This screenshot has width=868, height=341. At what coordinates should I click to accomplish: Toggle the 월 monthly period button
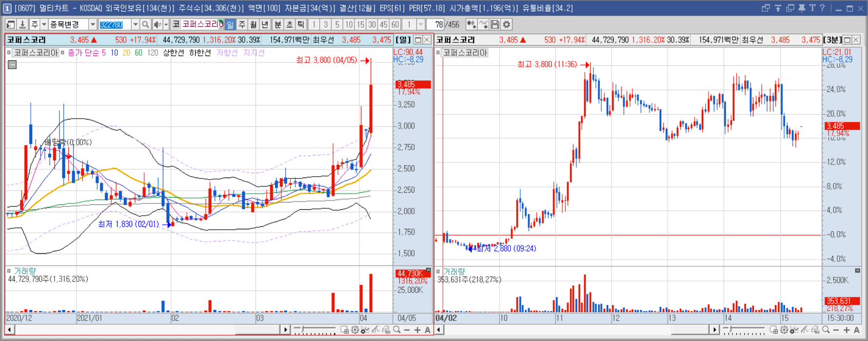[254, 24]
